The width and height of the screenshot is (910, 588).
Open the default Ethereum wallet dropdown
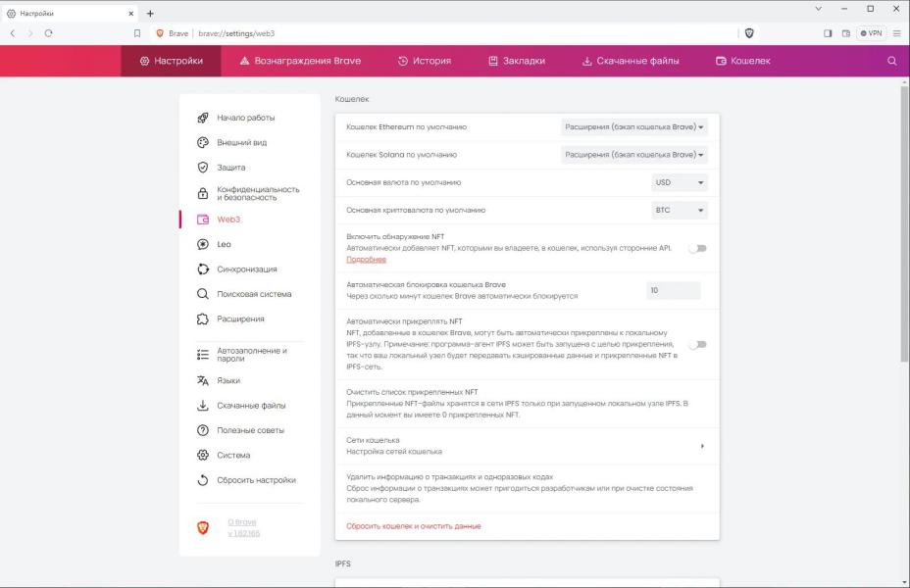(x=634, y=127)
